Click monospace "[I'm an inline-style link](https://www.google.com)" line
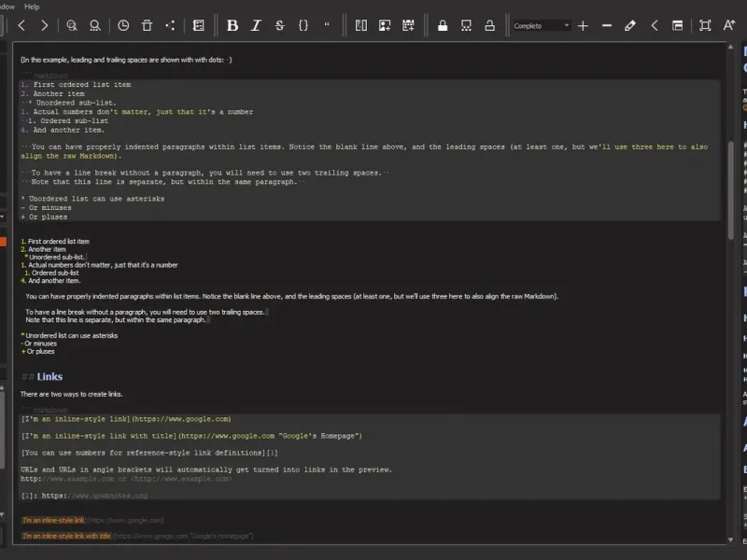Image resolution: width=747 pixels, height=560 pixels. [126, 419]
